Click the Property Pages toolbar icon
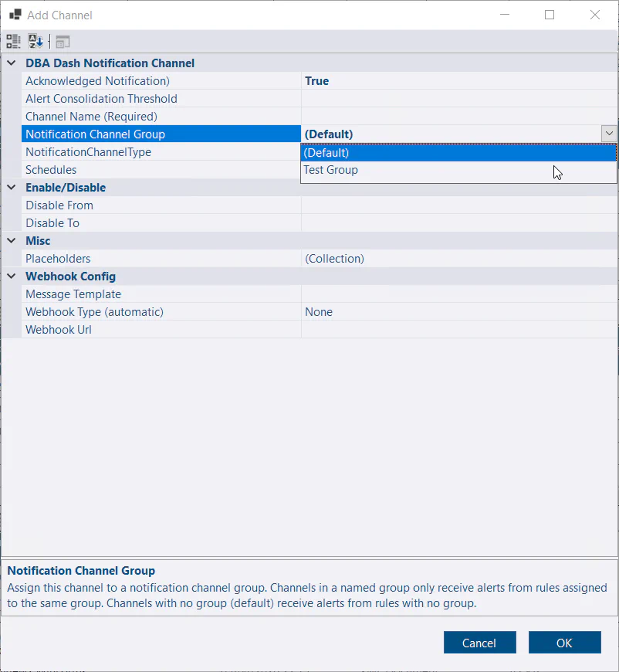 63,42
